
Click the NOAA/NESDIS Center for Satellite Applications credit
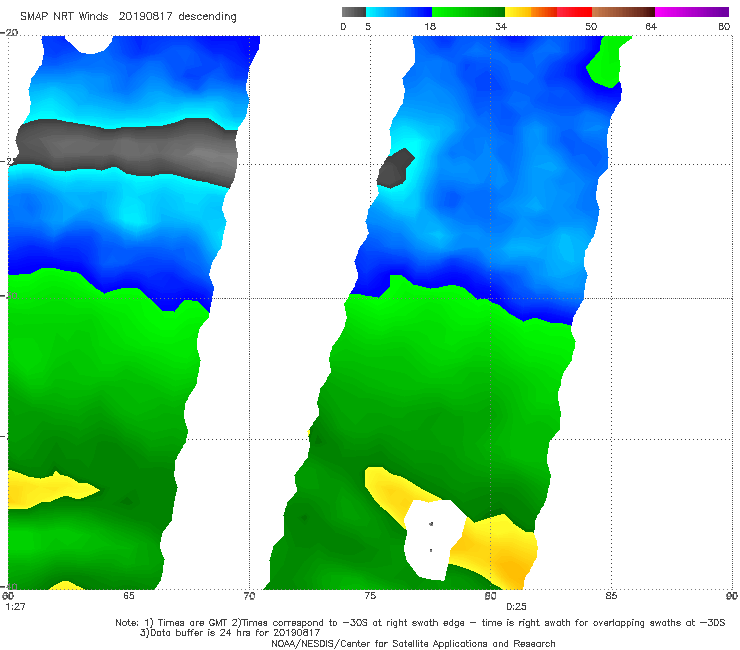413,643
